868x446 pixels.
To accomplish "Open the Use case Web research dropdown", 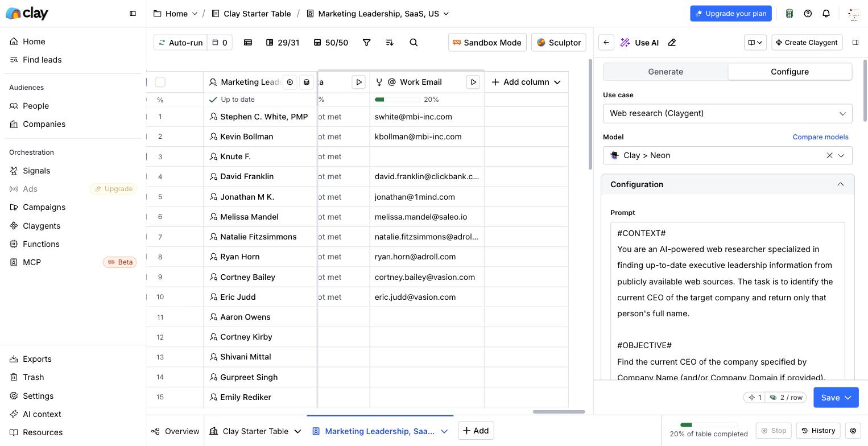I will point(728,113).
